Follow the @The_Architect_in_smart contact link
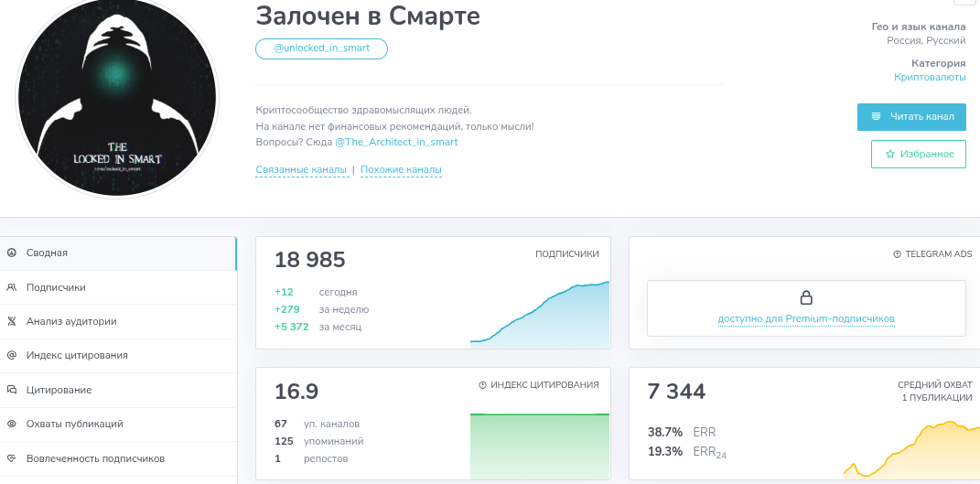The image size is (980, 484). tap(396, 143)
